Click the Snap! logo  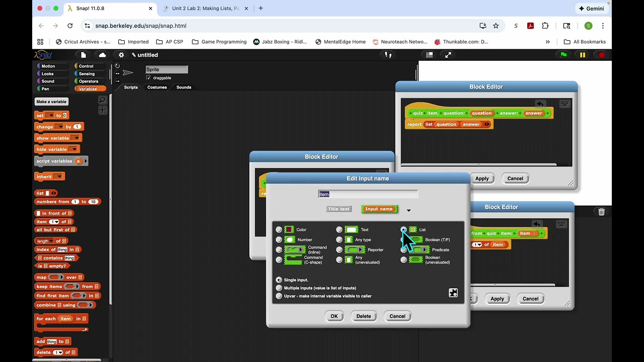point(43,55)
